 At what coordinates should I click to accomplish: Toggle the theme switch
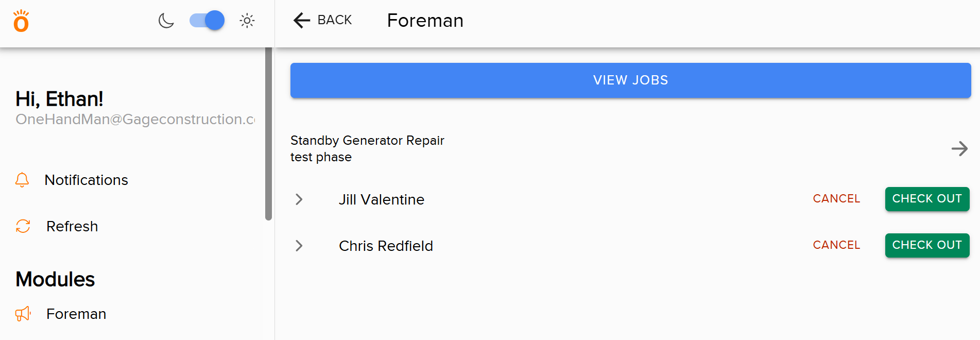pyautogui.click(x=207, y=21)
